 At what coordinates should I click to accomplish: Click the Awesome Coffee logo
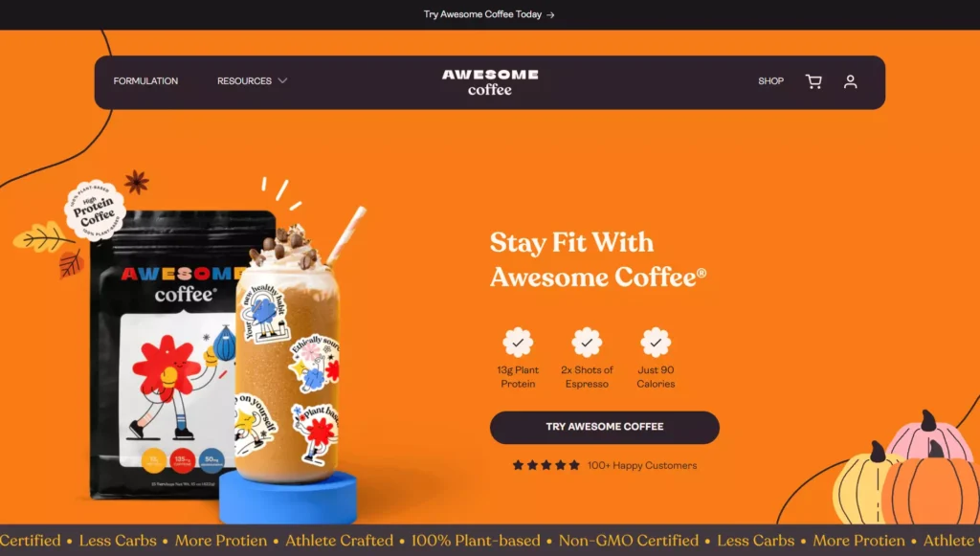pos(490,82)
